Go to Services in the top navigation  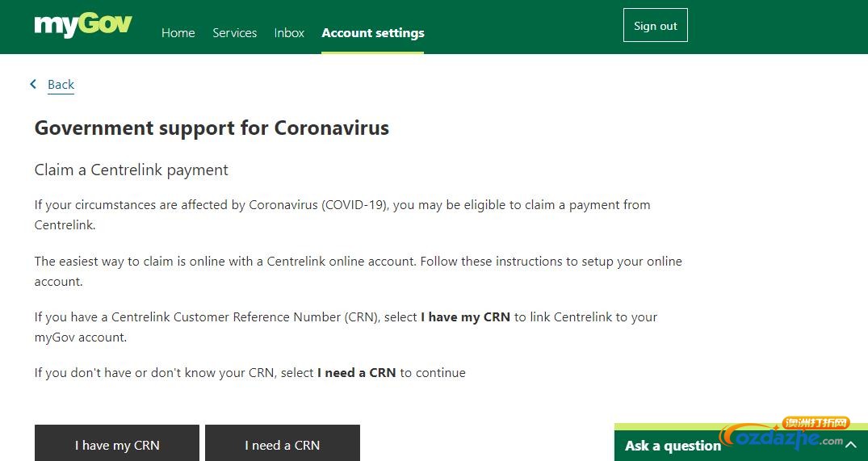coord(235,32)
